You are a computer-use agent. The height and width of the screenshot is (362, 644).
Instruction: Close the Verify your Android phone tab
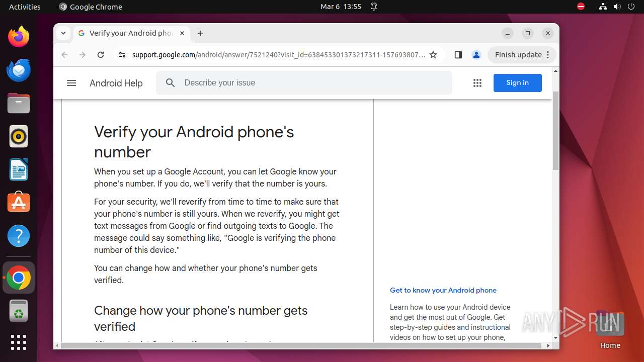click(x=182, y=33)
